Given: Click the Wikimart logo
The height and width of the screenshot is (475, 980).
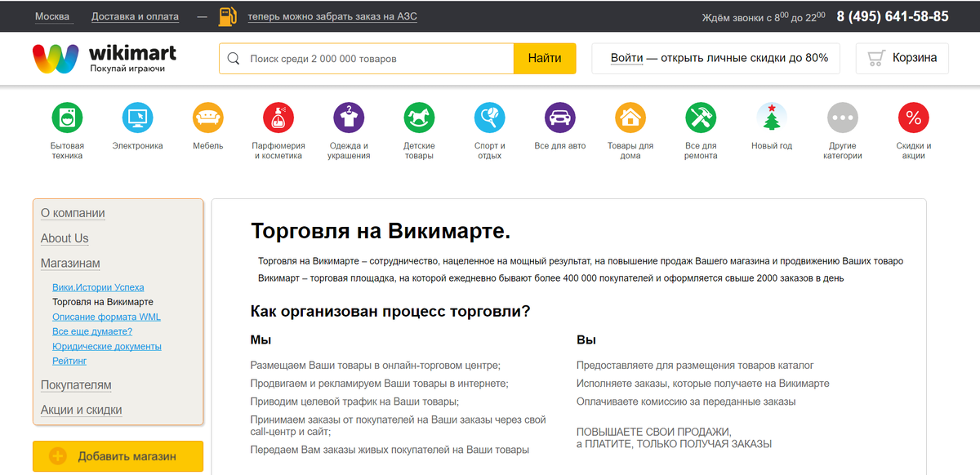Looking at the screenshot, I should [x=105, y=59].
